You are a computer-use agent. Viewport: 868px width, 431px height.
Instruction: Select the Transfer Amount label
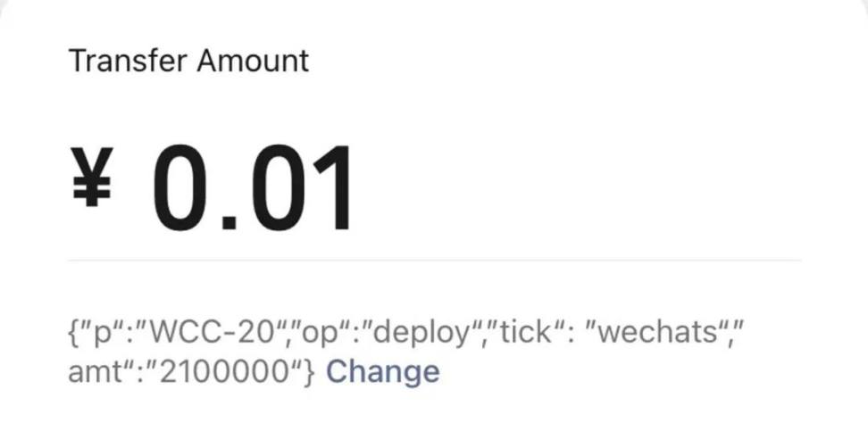(x=188, y=61)
